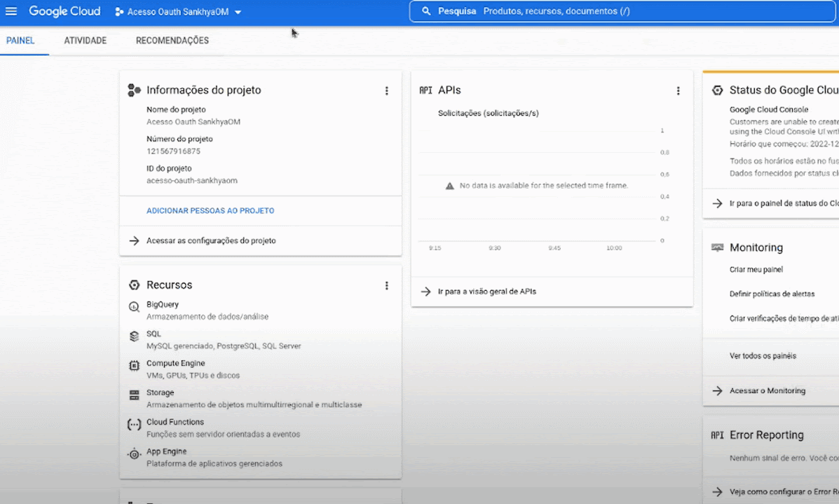Screen dimensions: 839x504
Task: Open the Cloud Functions resource link
Action: pos(175,422)
